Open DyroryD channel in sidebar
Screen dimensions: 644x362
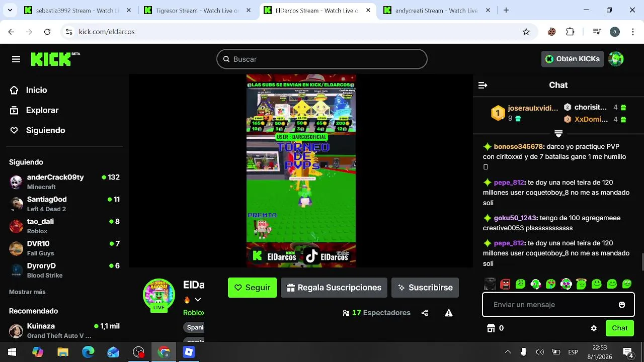coord(64,270)
